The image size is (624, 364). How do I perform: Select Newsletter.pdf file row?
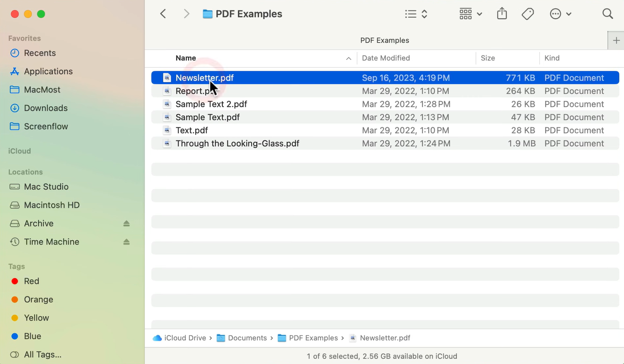[385, 78]
